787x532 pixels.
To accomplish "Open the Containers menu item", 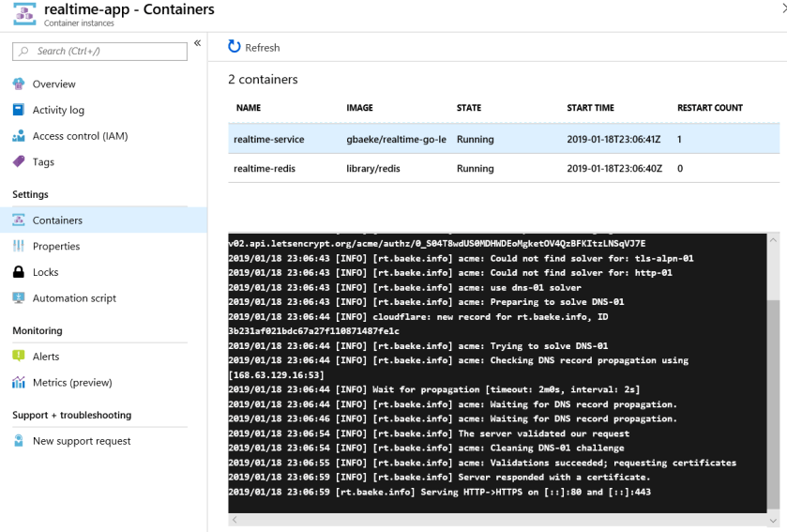I will [x=57, y=220].
